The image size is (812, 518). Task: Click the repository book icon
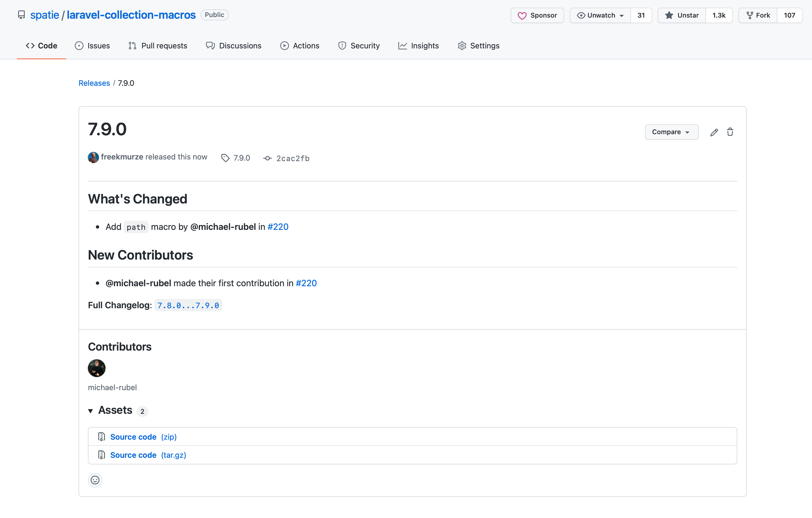pos(21,15)
